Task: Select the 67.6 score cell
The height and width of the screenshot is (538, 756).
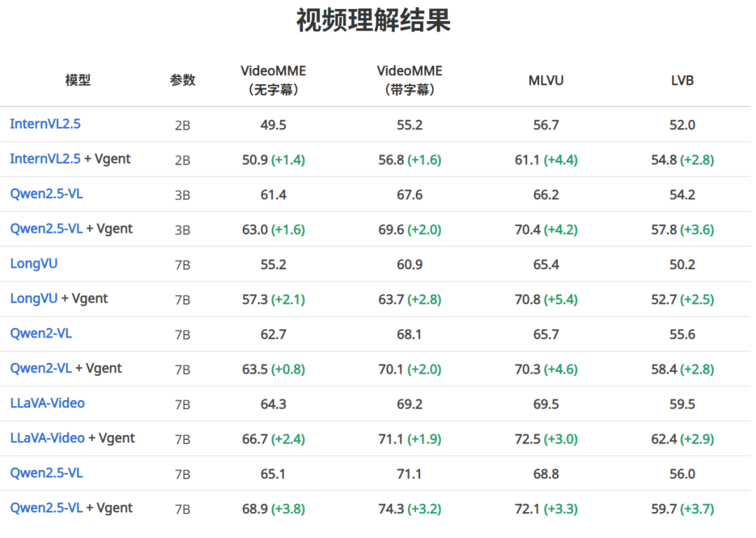Action: [x=409, y=195]
